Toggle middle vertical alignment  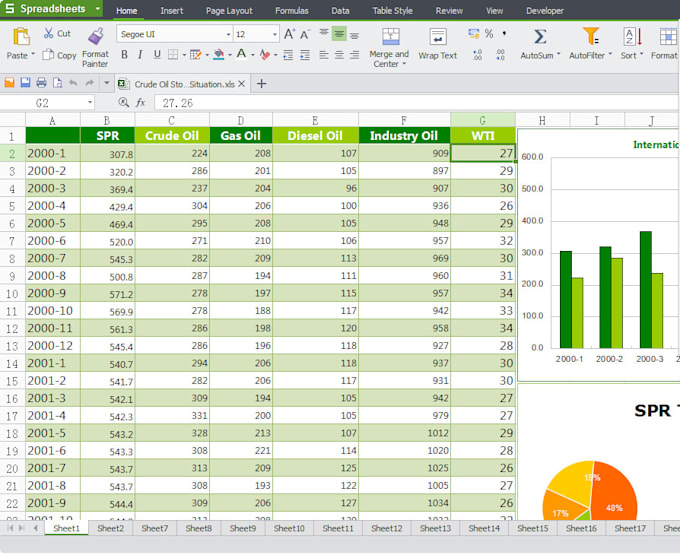point(339,34)
